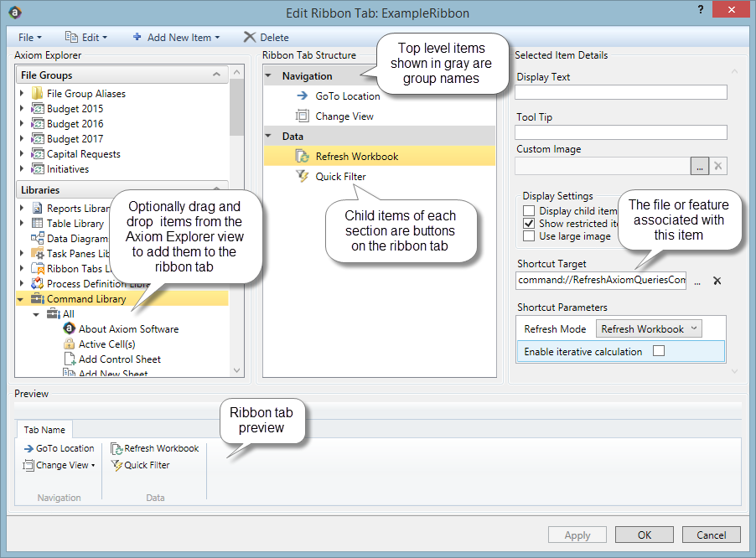Click the Refresh Workbook icon in structure

tap(303, 156)
